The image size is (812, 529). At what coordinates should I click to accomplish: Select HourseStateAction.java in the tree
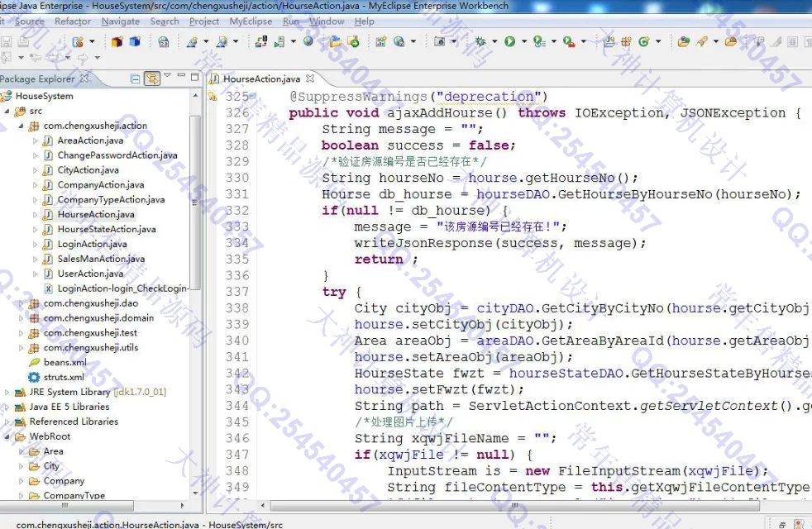(x=107, y=229)
